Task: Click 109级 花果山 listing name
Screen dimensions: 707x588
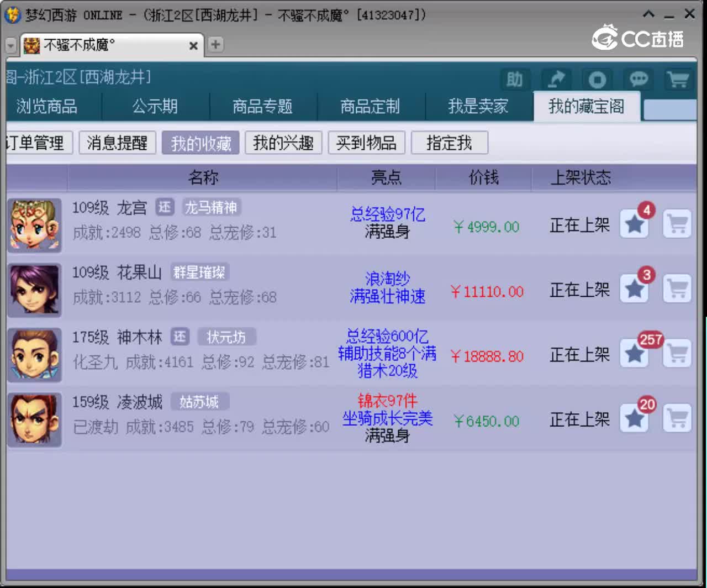Action: pyautogui.click(x=117, y=272)
